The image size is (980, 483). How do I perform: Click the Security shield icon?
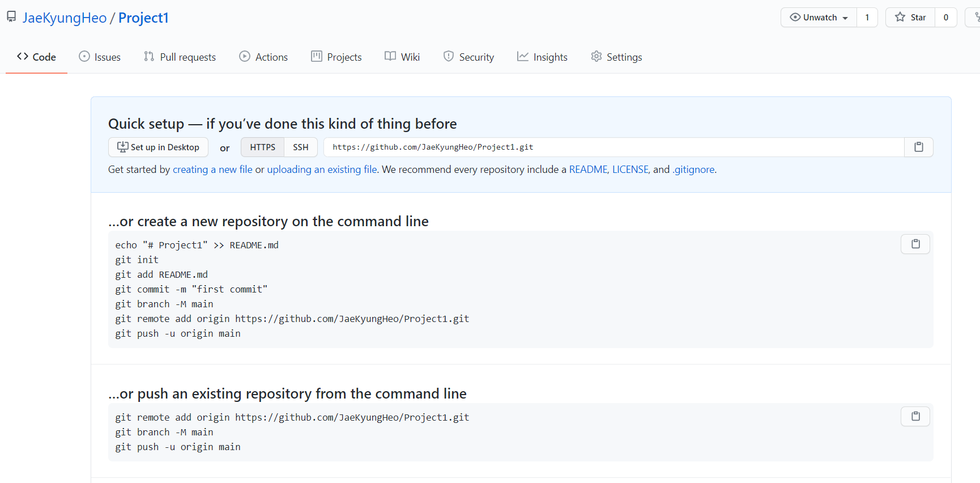point(449,56)
